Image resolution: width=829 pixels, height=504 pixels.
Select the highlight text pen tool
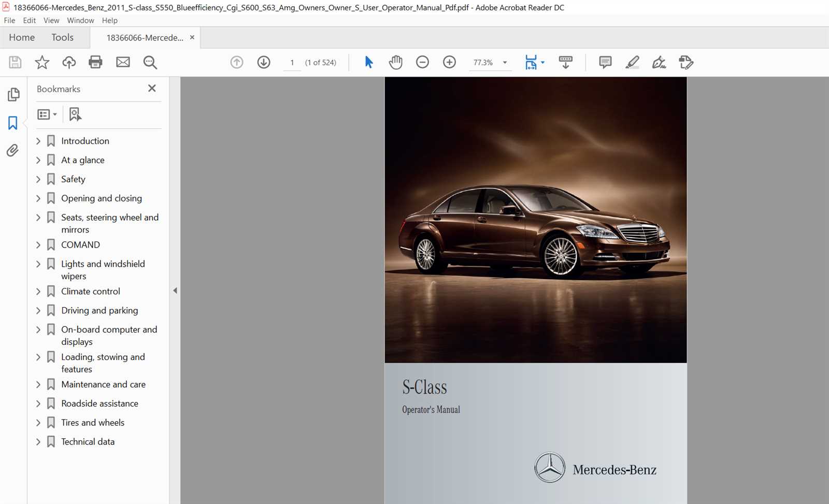click(632, 63)
